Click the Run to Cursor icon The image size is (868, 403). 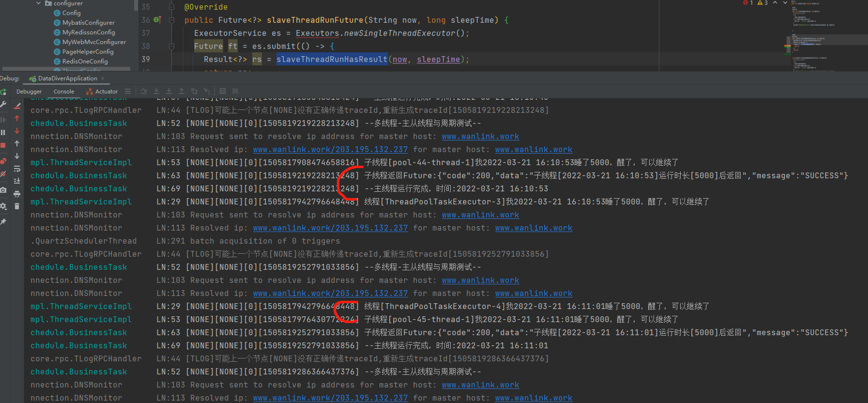207,91
